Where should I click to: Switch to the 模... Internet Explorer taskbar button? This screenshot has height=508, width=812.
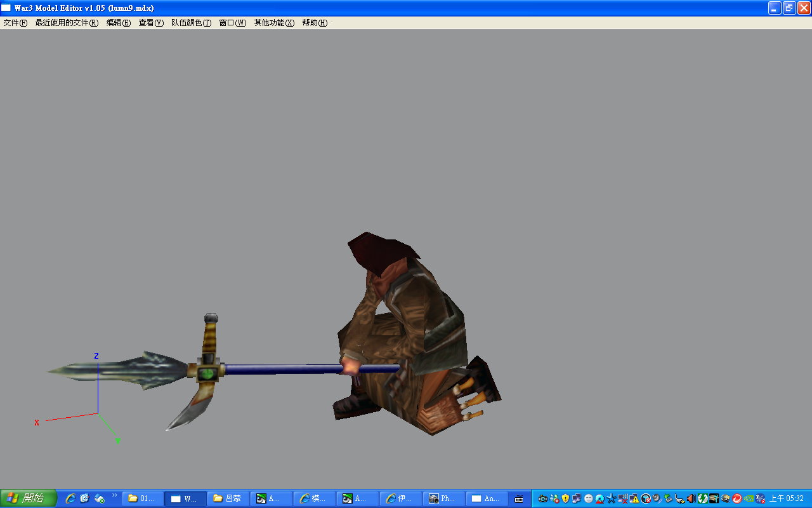pyautogui.click(x=315, y=498)
